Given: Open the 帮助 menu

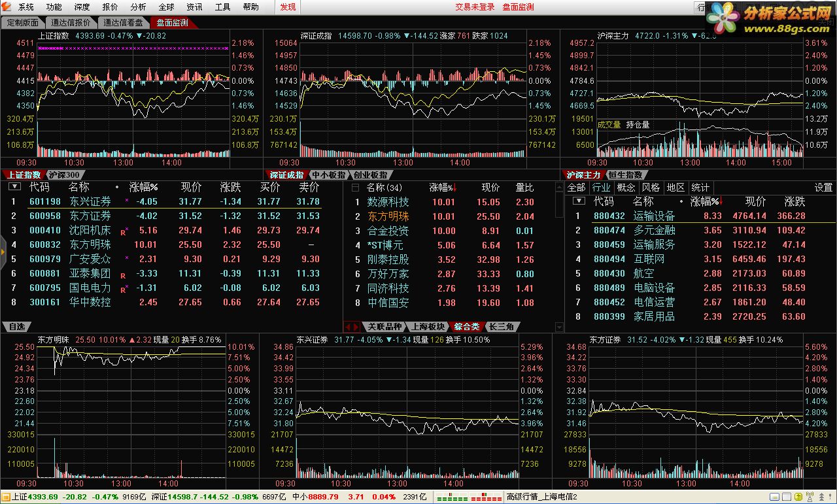Looking at the screenshot, I should [x=250, y=7].
